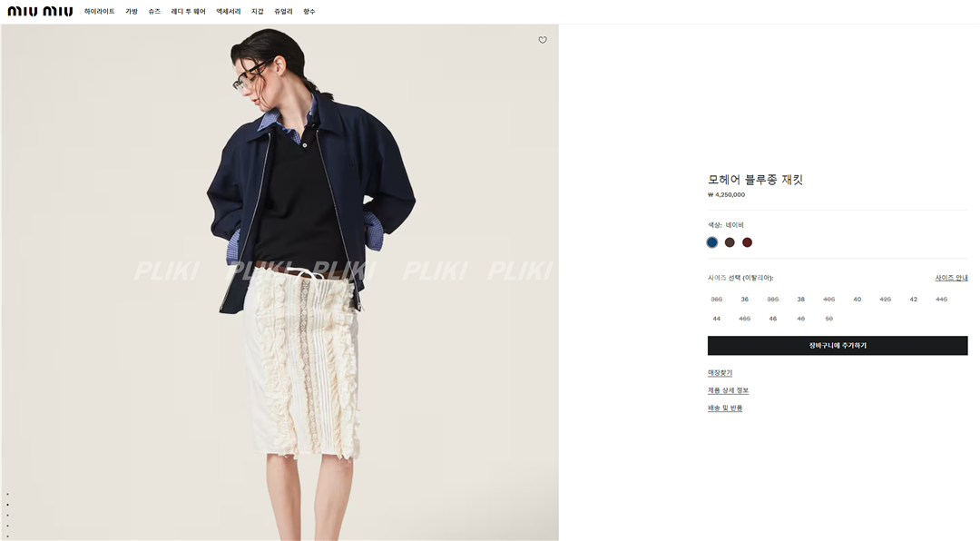
Task: Open the 하이라이트 menu
Action: [x=100, y=11]
